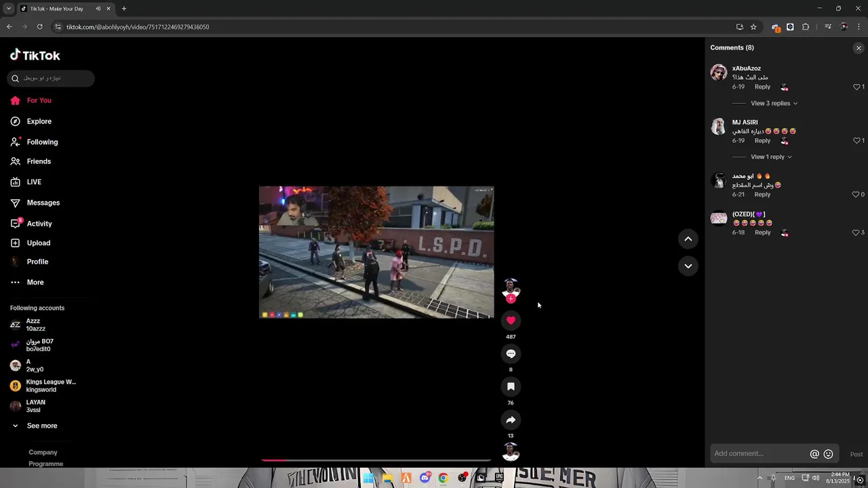Focus the TikTok search field
Screen dimensions: 868x488
pos(51,79)
